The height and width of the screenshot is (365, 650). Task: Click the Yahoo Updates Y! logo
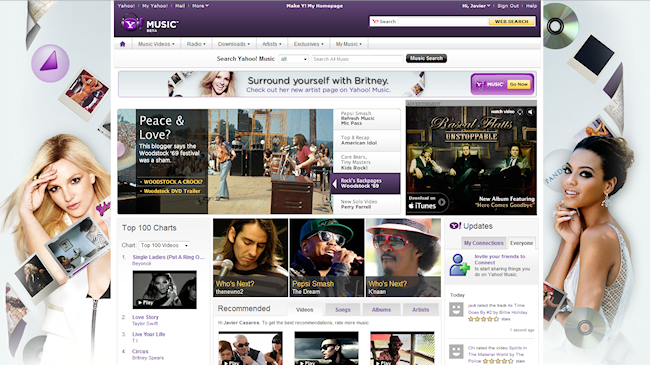[455, 226]
